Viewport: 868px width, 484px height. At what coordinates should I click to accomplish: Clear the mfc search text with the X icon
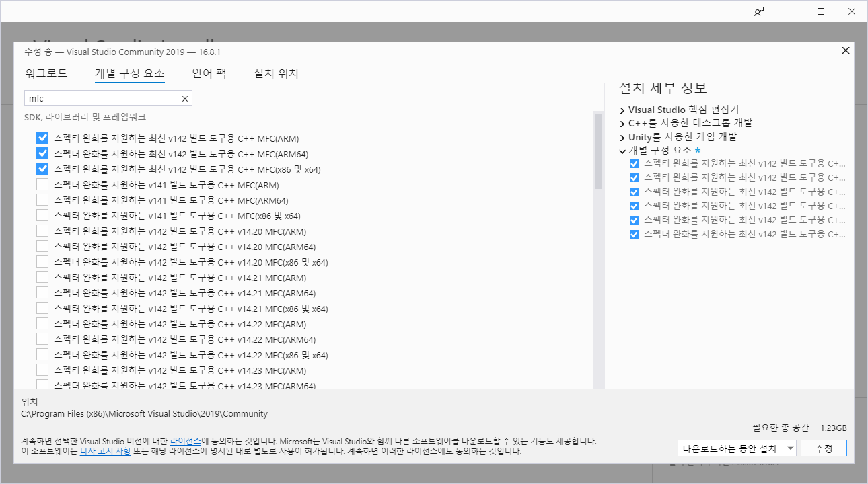pyautogui.click(x=185, y=99)
